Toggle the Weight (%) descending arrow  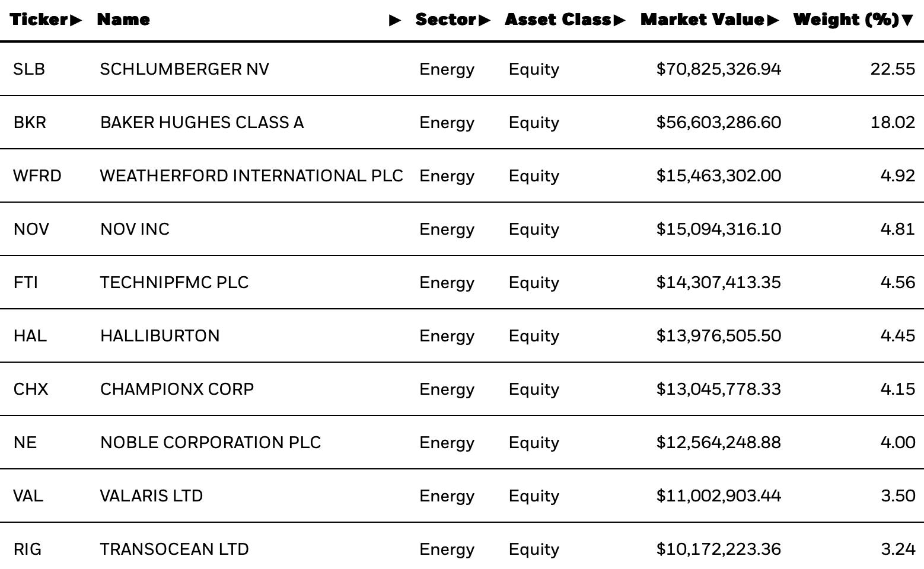tap(907, 20)
